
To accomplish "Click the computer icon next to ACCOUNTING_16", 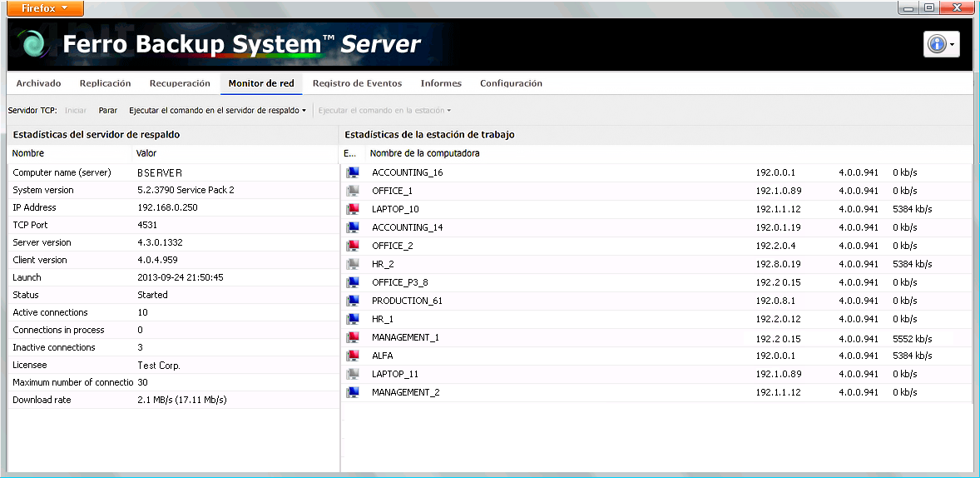I will 353,172.
